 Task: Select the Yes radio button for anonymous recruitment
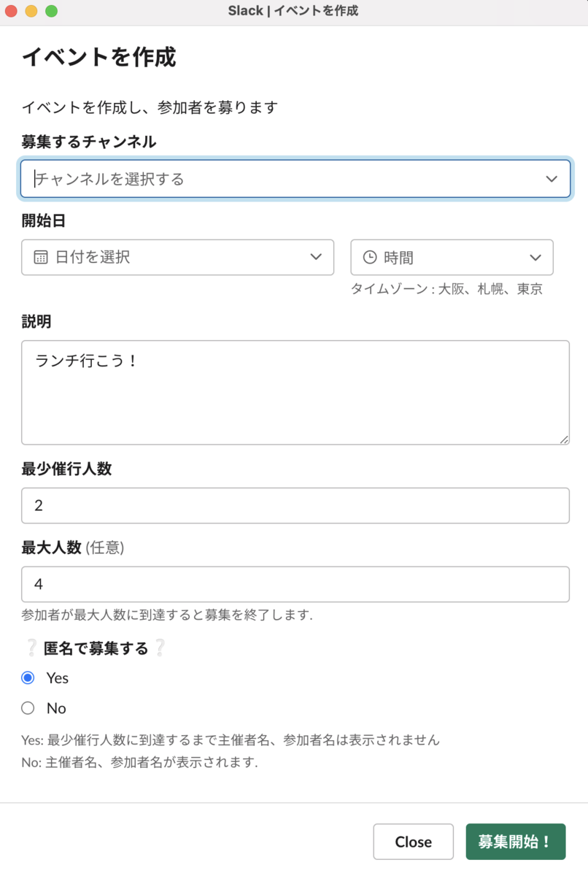pos(28,677)
